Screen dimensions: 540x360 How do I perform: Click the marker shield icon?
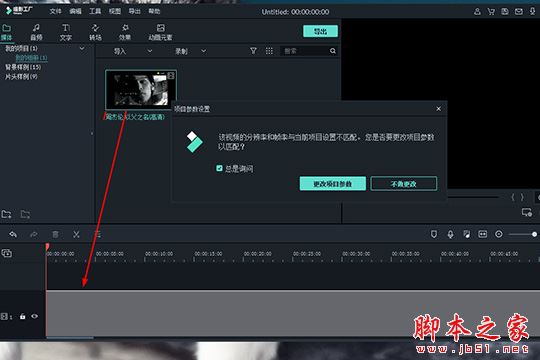pyautogui.click(x=434, y=234)
